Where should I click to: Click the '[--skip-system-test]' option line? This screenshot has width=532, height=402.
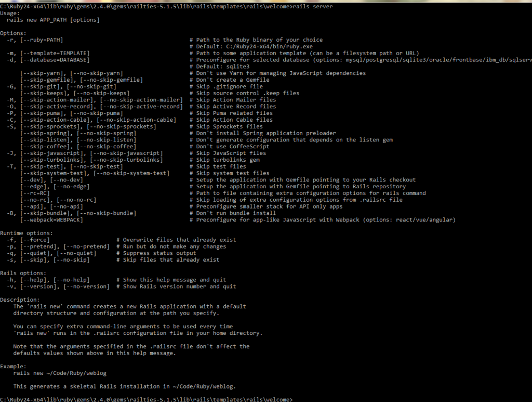click(x=95, y=173)
